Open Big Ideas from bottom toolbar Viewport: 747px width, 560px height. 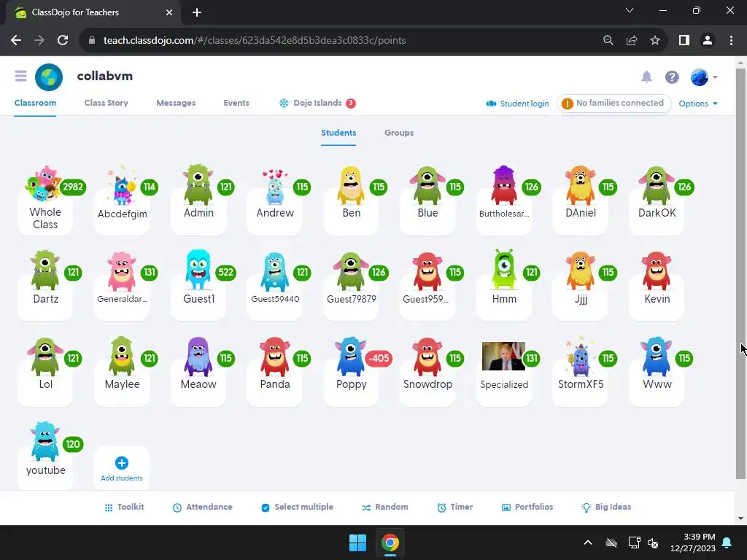[x=606, y=507]
